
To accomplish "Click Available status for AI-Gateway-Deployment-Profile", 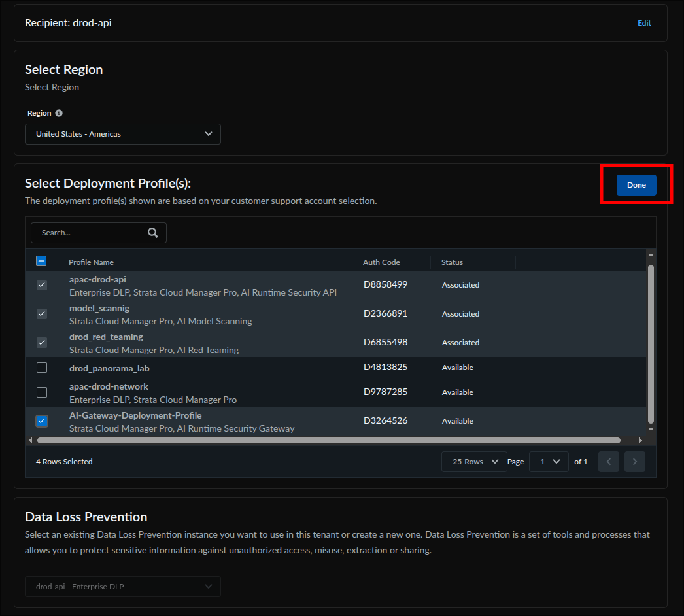I will point(458,421).
